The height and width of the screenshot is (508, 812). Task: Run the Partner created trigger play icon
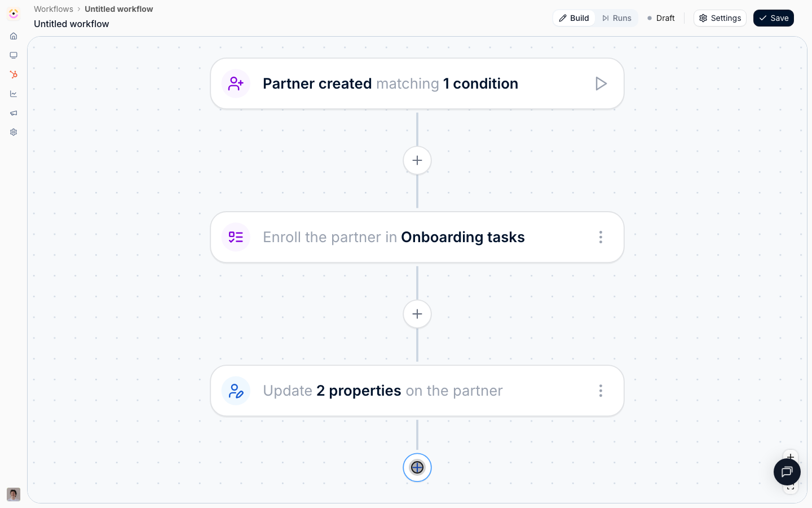pyautogui.click(x=601, y=84)
